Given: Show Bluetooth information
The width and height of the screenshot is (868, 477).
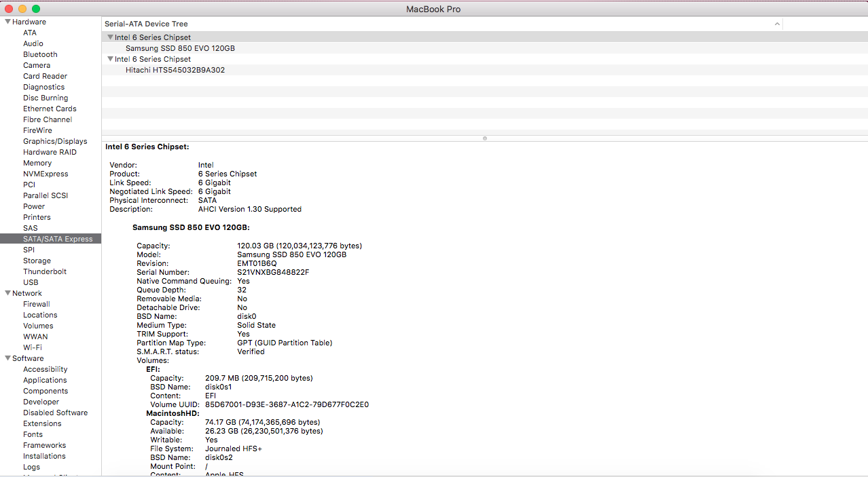Looking at the screenshot, I should click(x=40, y=54).
